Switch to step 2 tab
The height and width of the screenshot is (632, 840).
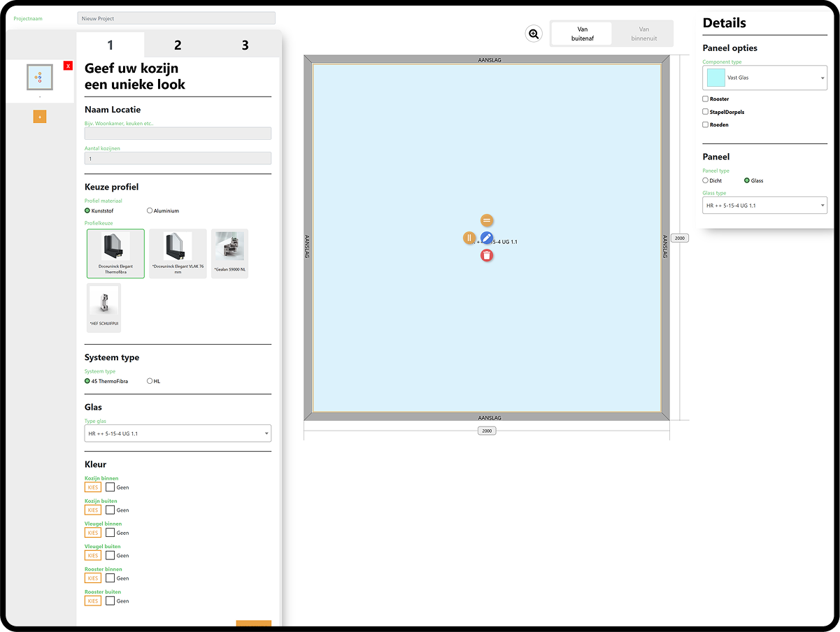[x=178, y=45]
